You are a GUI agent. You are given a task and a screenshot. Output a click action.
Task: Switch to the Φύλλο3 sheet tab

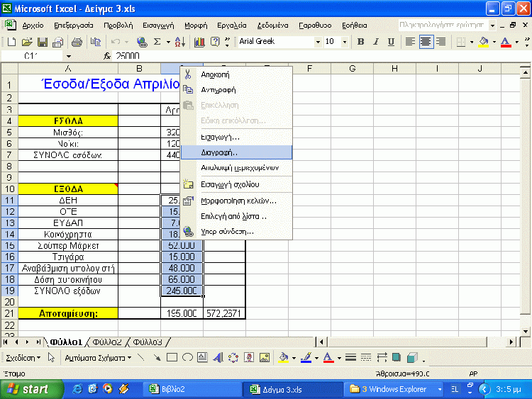[x=148, y=342]
